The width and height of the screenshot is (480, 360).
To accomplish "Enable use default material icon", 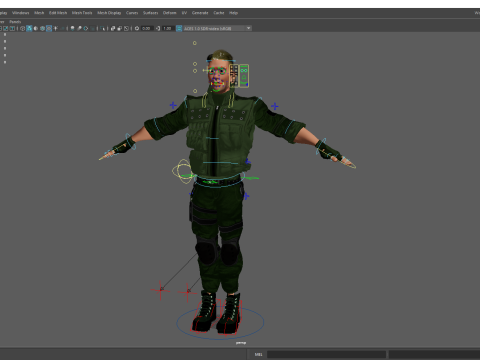I will click(x=36, y=28).
